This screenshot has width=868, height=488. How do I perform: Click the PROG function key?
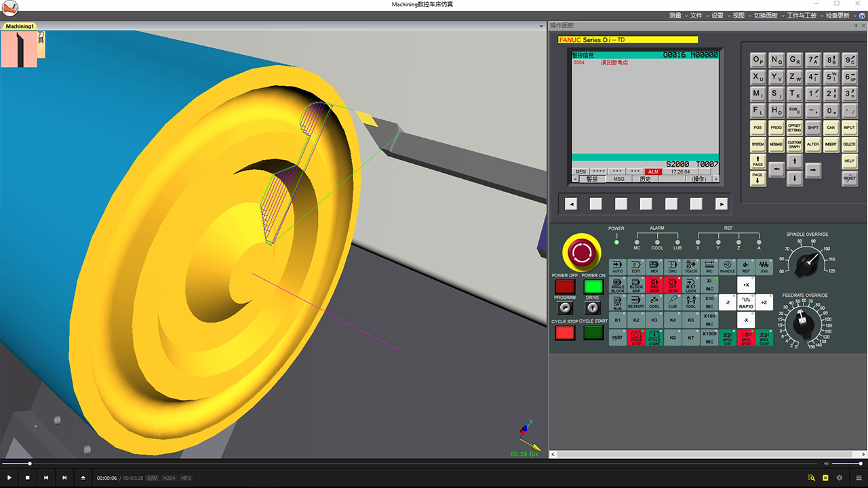click(x=776, y=127)
